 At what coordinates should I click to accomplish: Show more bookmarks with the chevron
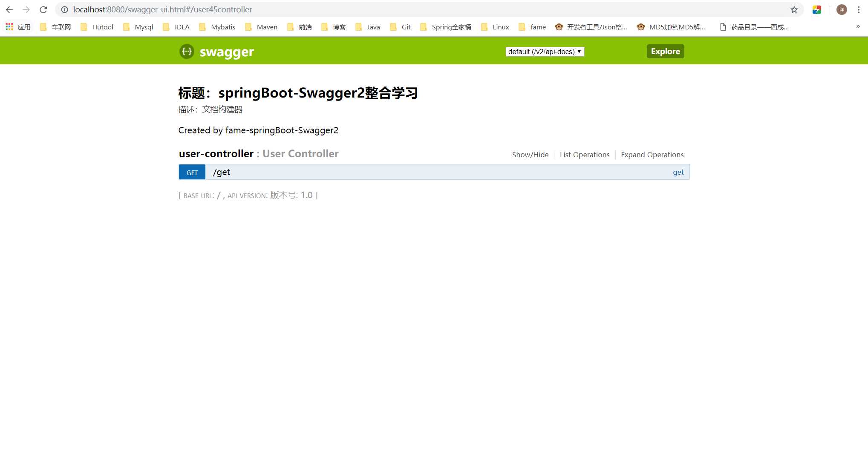point(858,27)
